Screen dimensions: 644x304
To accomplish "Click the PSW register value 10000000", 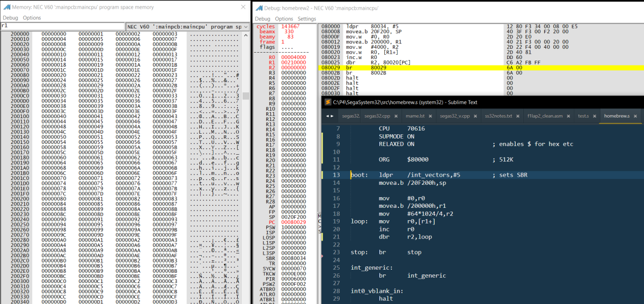I will click(293, 228).
